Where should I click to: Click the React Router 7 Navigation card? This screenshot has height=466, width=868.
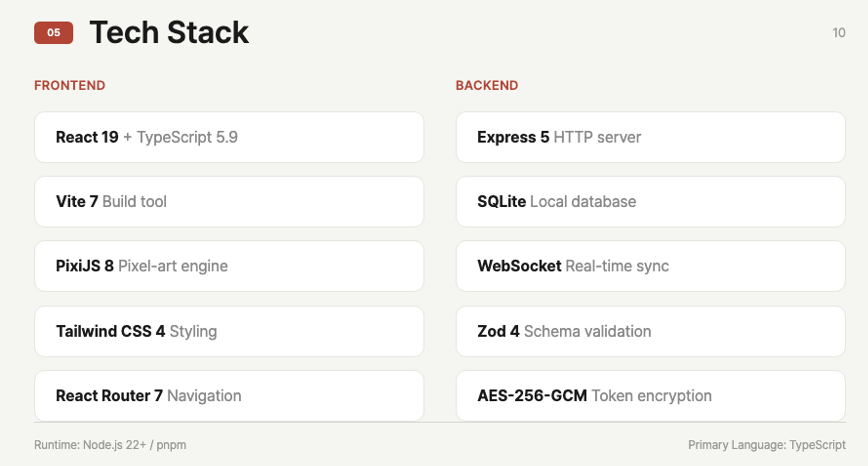tap(229, 396)
